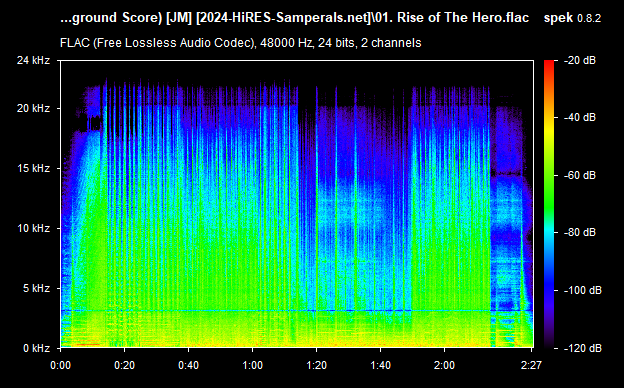Click the -60 dB green legend area

pos(549,175)
